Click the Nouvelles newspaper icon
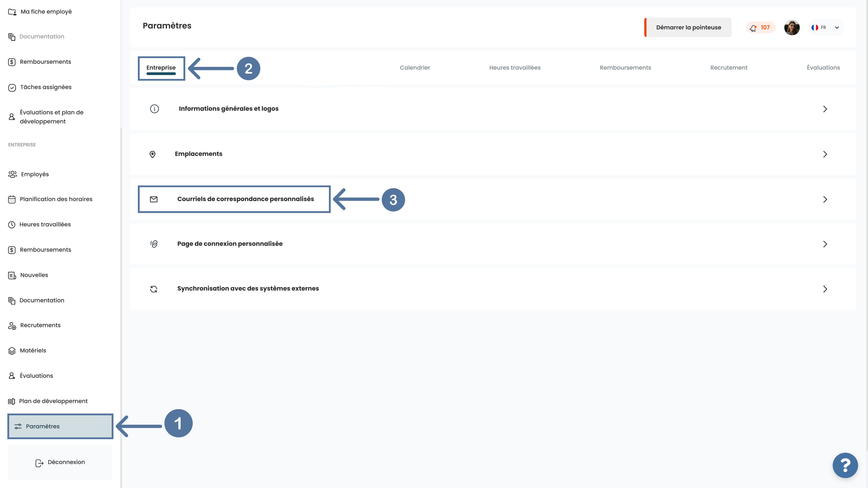This screenshot has height=488, width=868. [x=12, y=275]
